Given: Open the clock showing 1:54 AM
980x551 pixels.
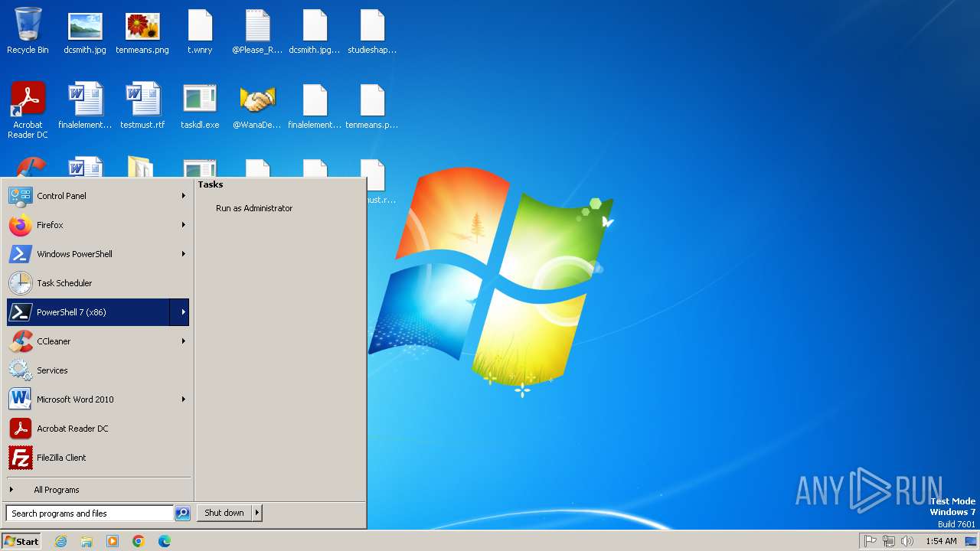Looking at the screenshot, I should click(x=941, y=541).
